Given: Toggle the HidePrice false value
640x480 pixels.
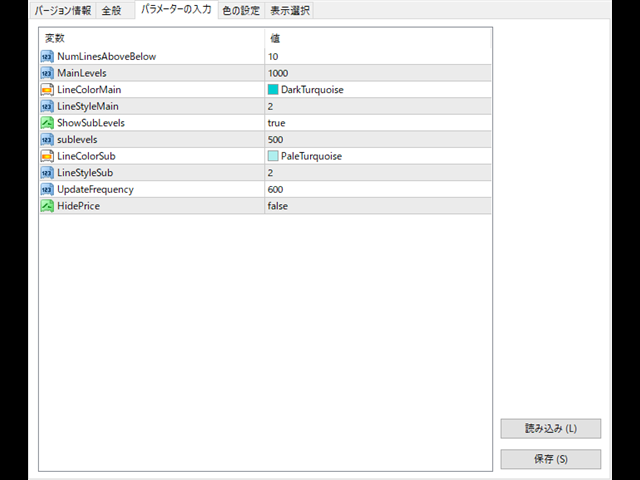Looking at the screenshot, I should coord(278,206).
